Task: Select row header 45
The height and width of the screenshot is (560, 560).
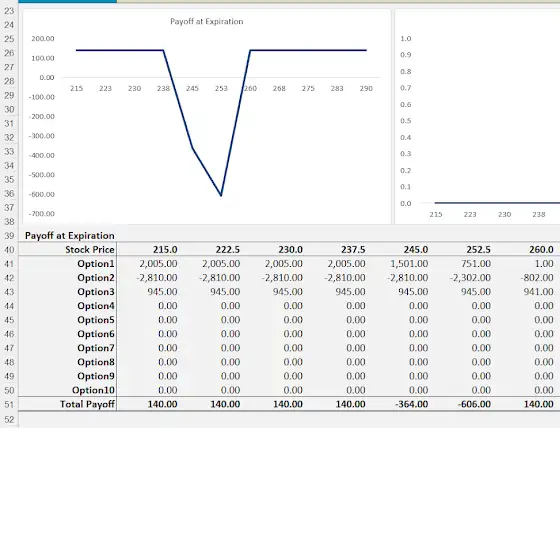Action: tap(9, 320)
